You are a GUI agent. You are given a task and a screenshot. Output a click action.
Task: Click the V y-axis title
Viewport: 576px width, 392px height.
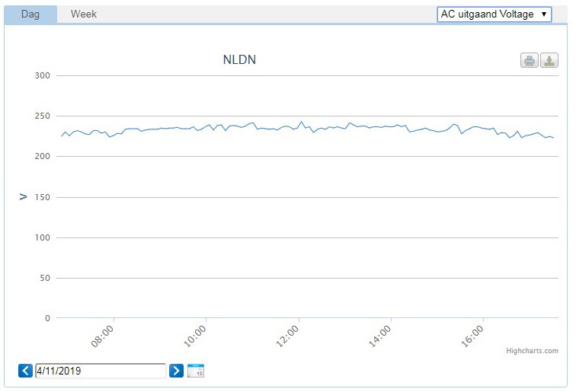point(24,196)
